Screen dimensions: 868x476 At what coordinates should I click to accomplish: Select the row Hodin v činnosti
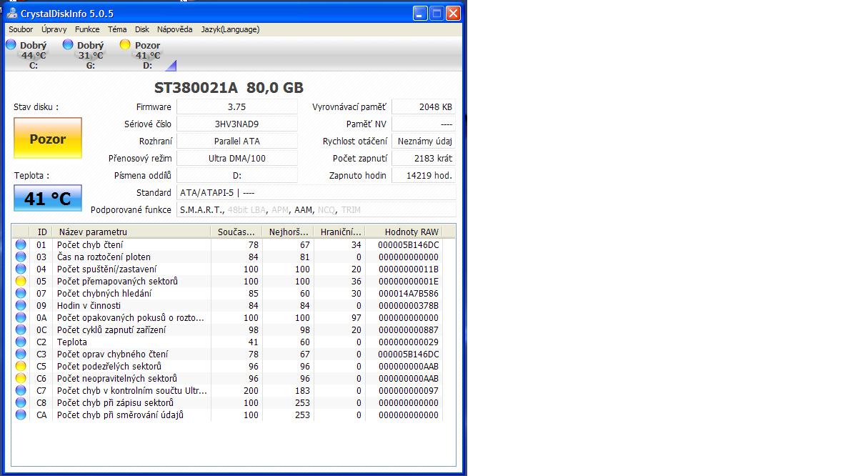tap(228, 305)
